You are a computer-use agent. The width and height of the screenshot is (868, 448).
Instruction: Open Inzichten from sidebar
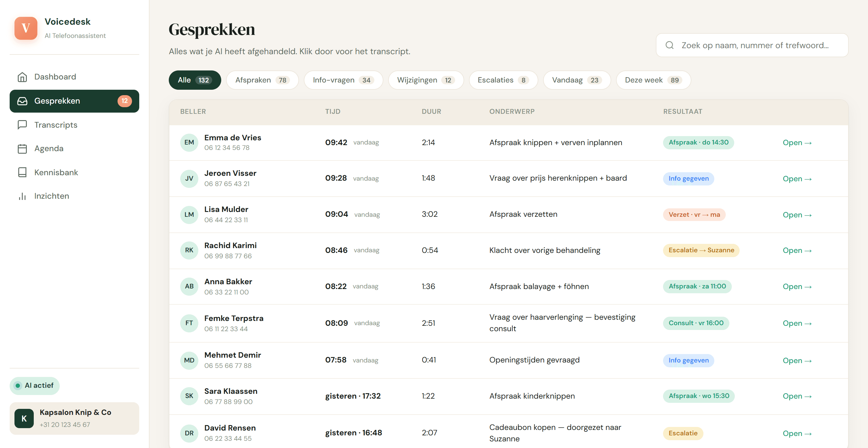point(74,196)
